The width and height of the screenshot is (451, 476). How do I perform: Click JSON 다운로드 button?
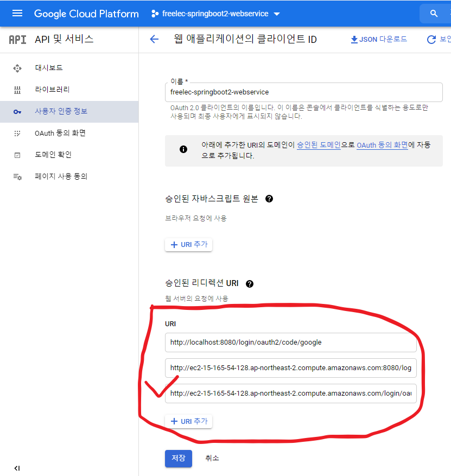(378, 40)
